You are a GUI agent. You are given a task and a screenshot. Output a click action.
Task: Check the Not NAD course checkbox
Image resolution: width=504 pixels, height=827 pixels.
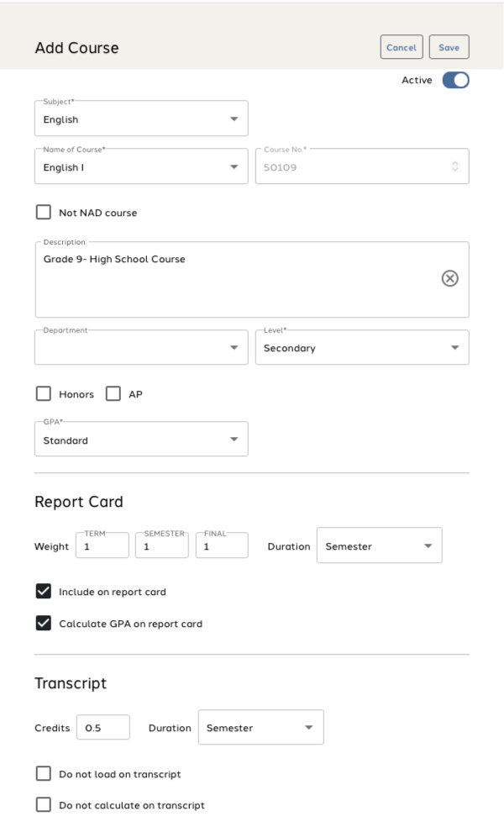pyautogui.click(x=44, y=213)
